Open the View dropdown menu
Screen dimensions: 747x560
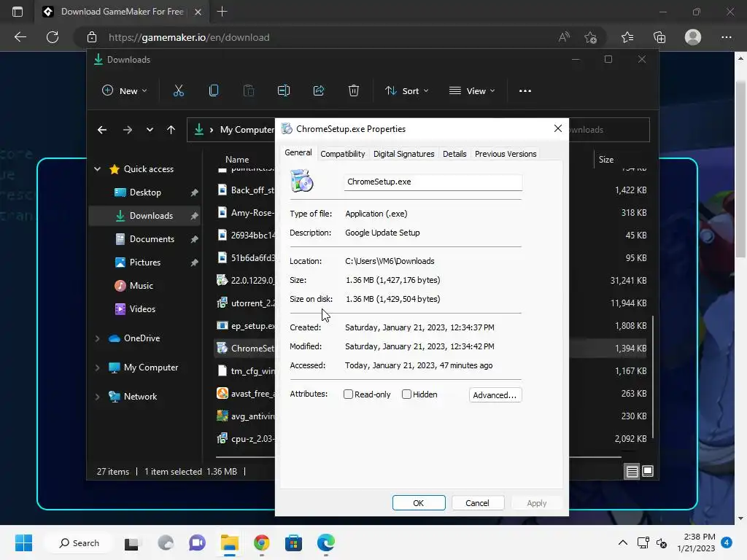pos(472,90)
